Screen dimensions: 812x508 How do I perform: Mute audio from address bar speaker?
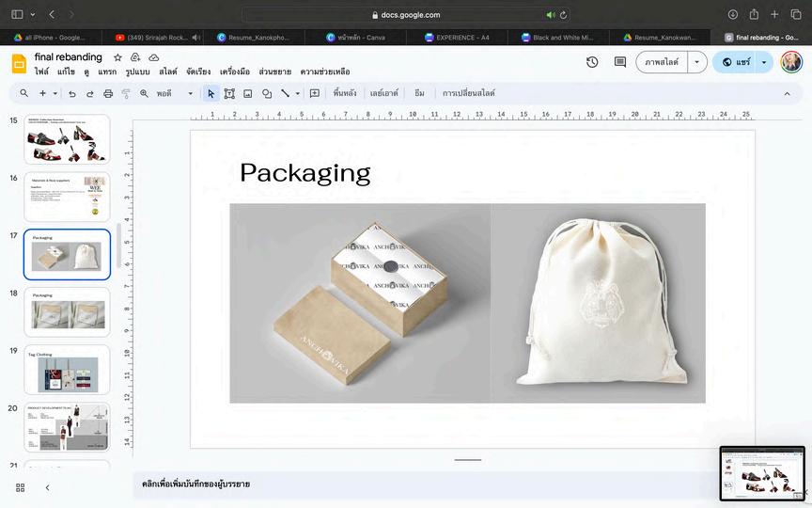tap(550, 15)
